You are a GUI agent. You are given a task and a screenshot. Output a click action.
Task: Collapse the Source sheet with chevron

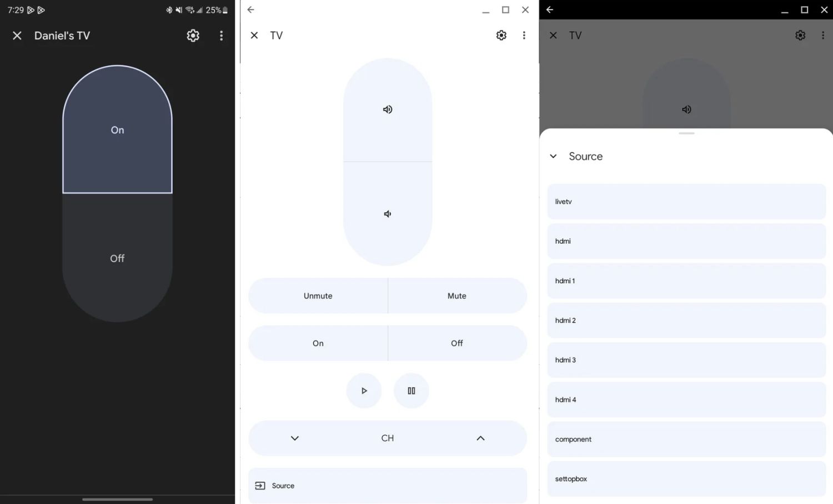pyautogui.click(x=553, y=157)
